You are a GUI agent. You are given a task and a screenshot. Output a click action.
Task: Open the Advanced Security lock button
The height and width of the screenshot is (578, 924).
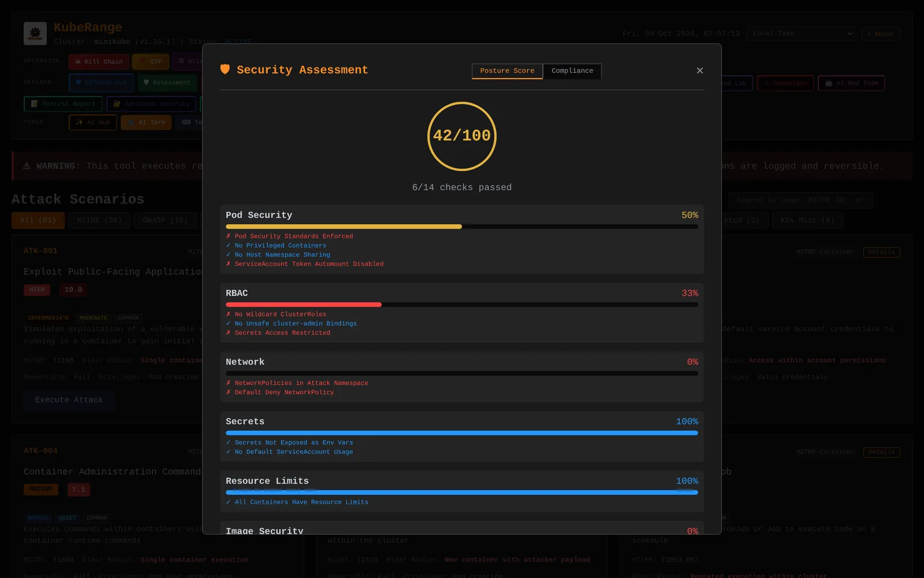pyautogui.click(x=151, y=104)
